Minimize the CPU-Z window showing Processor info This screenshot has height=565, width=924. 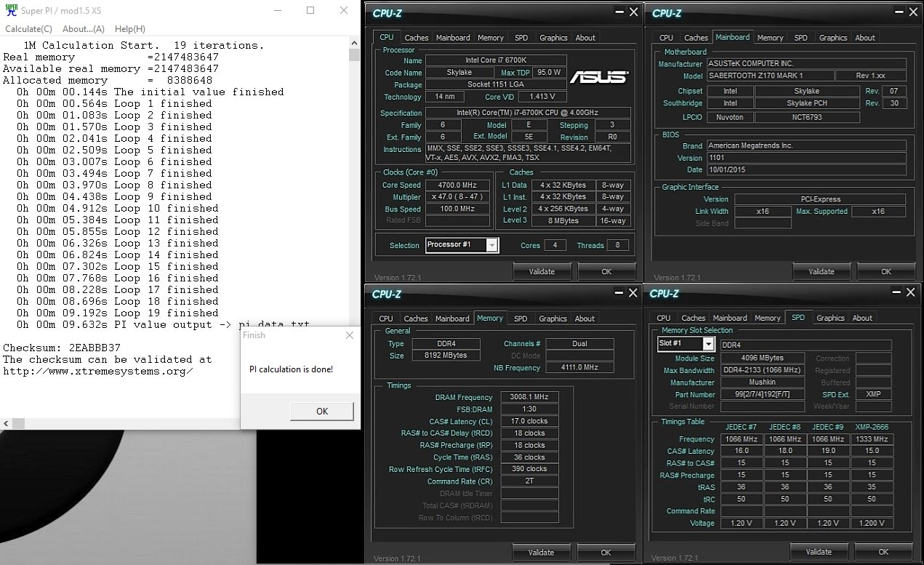point(619,12)
